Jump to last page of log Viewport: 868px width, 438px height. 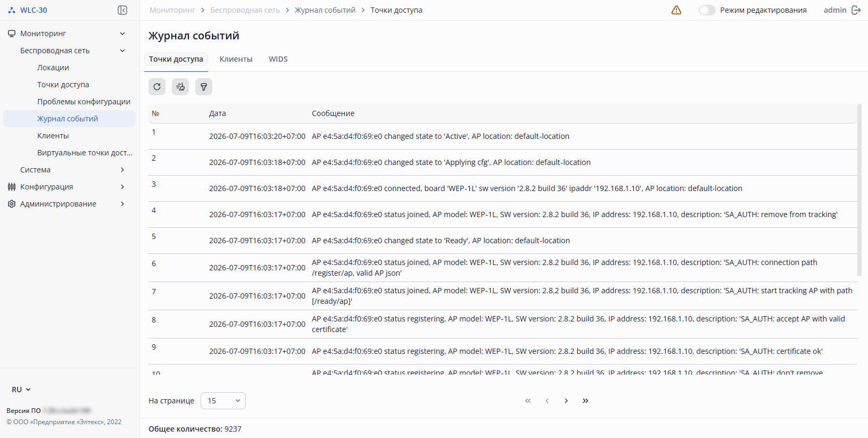click(x=585, y=401)
